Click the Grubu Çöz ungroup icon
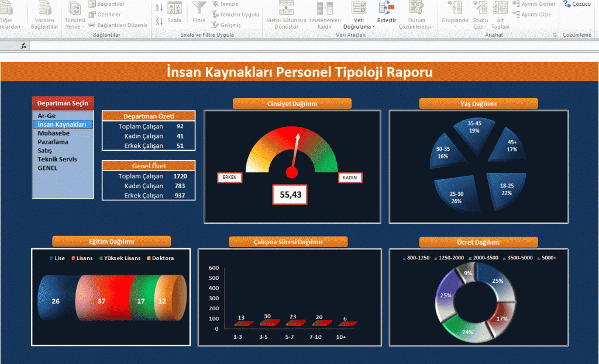This screenshot has height=364, width=599. (480, 8)
